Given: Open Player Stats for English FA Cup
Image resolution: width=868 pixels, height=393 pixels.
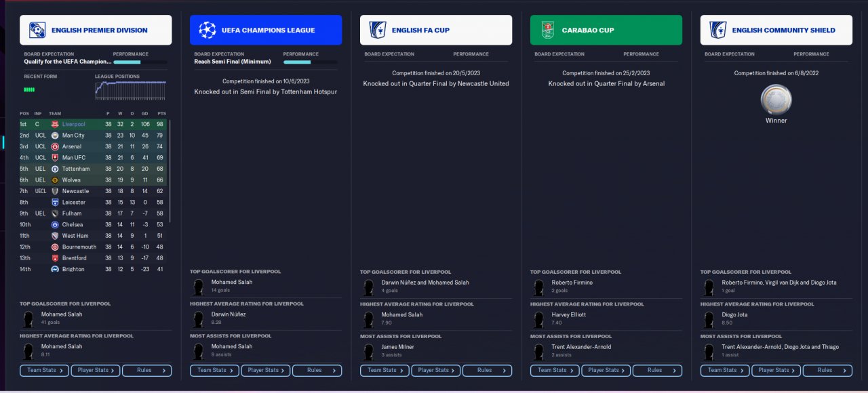Looking at the screenshot, I should pos(436,371).
